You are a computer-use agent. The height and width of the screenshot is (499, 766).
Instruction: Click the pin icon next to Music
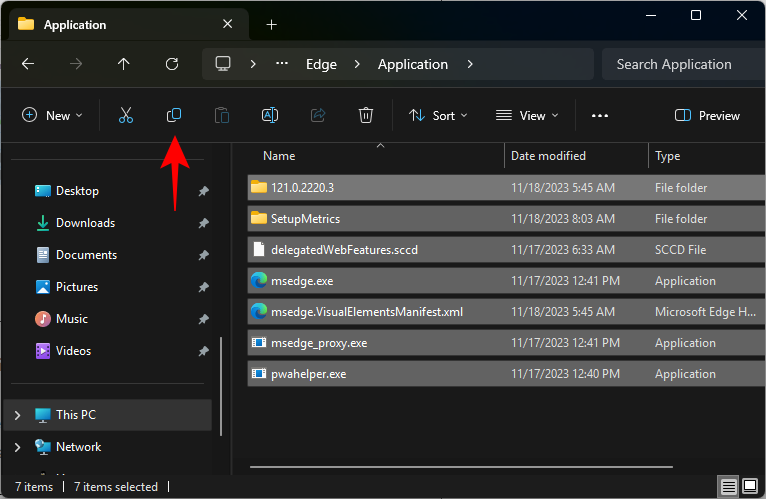click(203, 319)
